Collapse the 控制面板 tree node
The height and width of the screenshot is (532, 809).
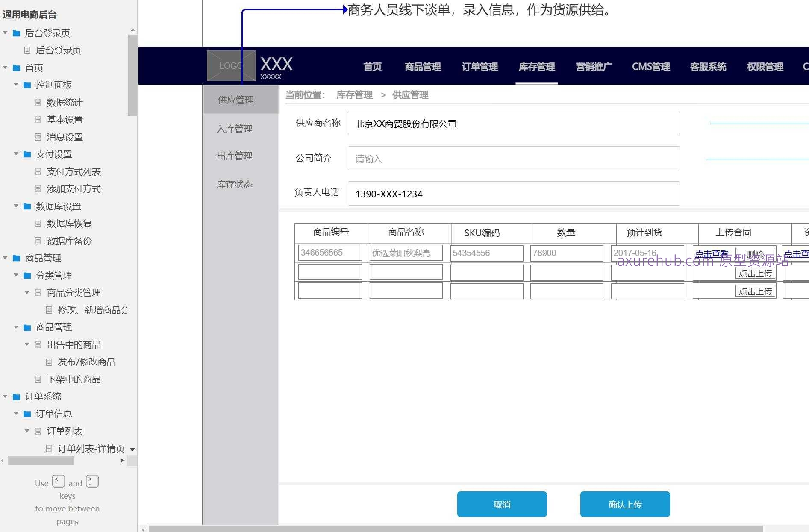(16, 85)
